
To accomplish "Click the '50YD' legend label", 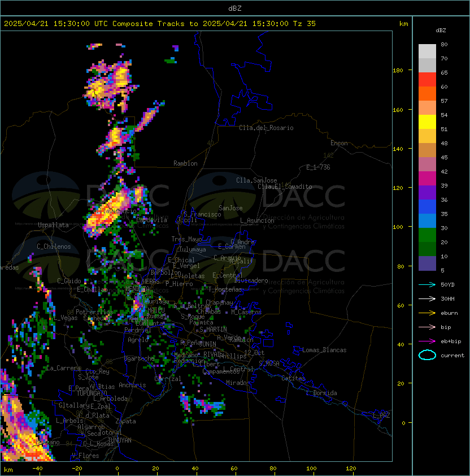I will [x=447, y=285].
